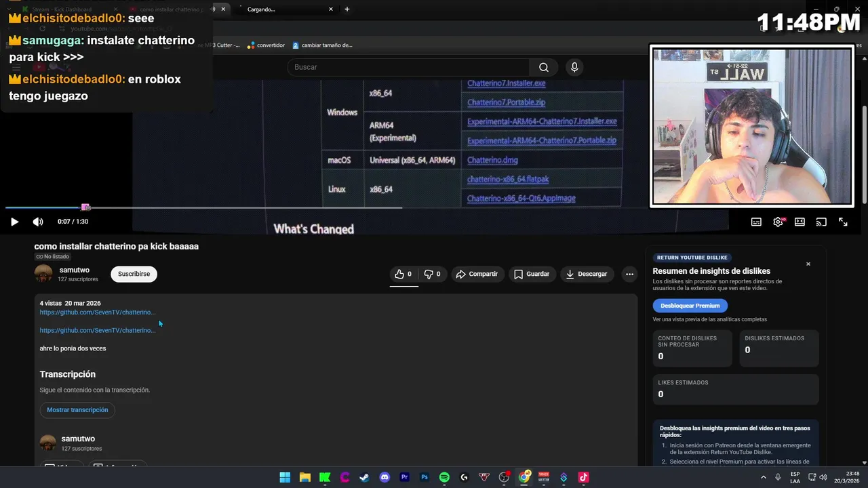This screenshot has width=868, height=488.
Task: Cast video to another screen
Action: (x=821, y=222)
